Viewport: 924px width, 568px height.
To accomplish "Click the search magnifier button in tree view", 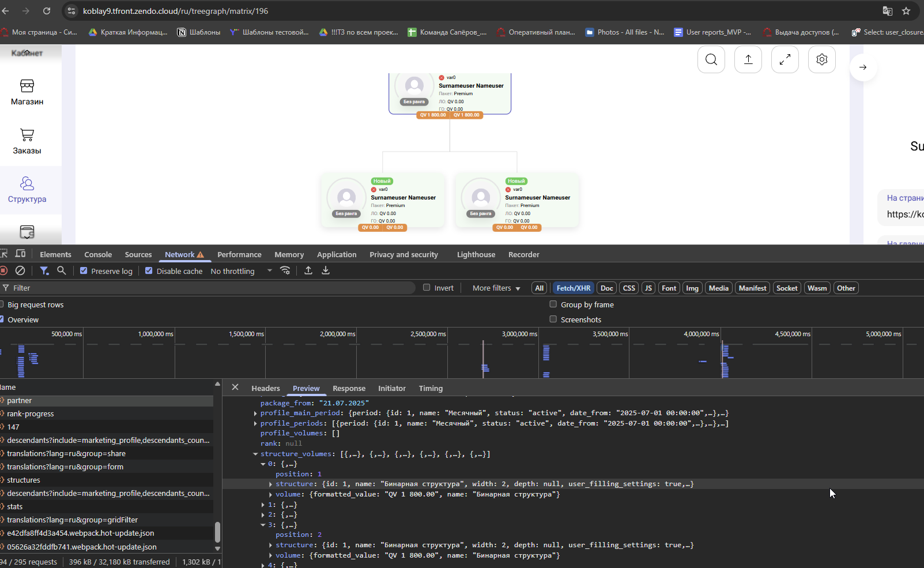I will point(711,59).
